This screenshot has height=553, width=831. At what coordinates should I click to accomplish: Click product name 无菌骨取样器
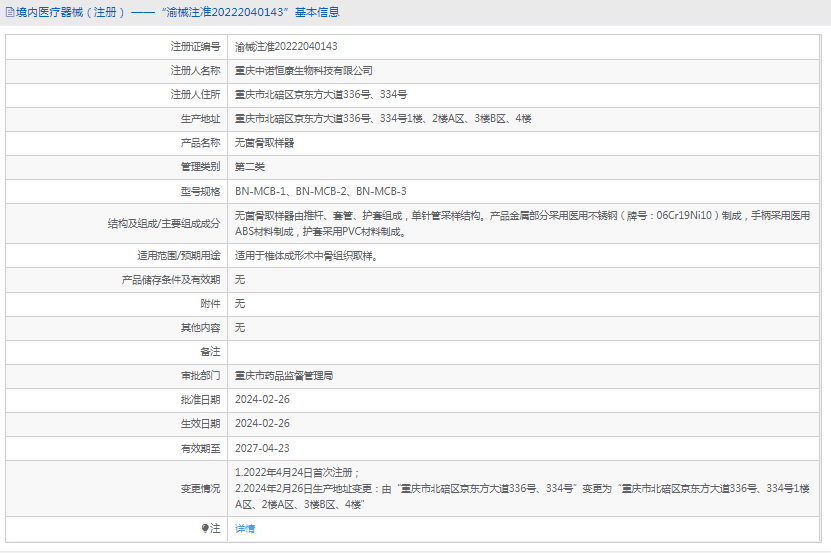(x=264, y=143)
